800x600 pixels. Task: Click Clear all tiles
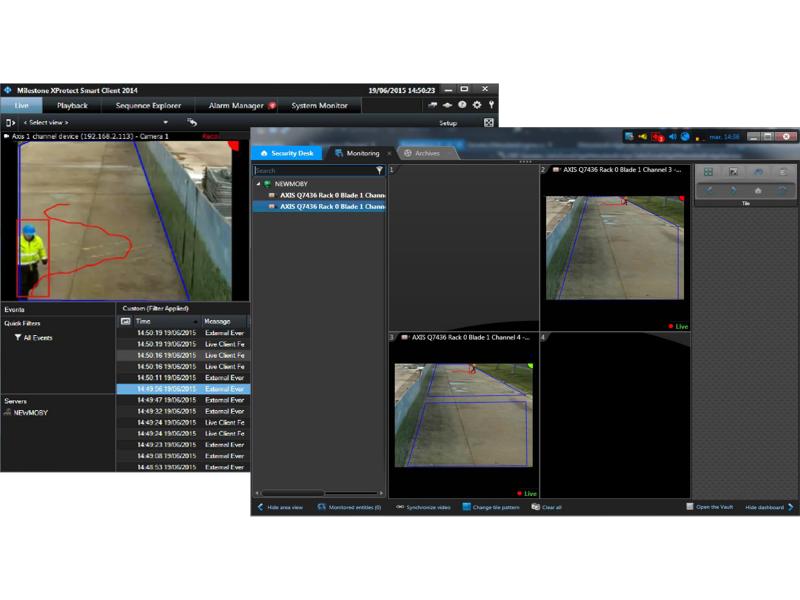(x=546, y=507)
